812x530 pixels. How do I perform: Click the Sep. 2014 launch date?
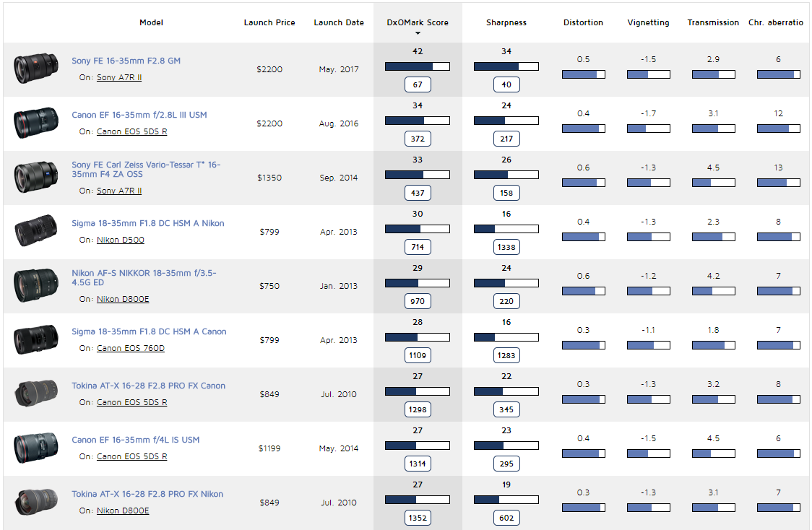(x=339, y=178)
